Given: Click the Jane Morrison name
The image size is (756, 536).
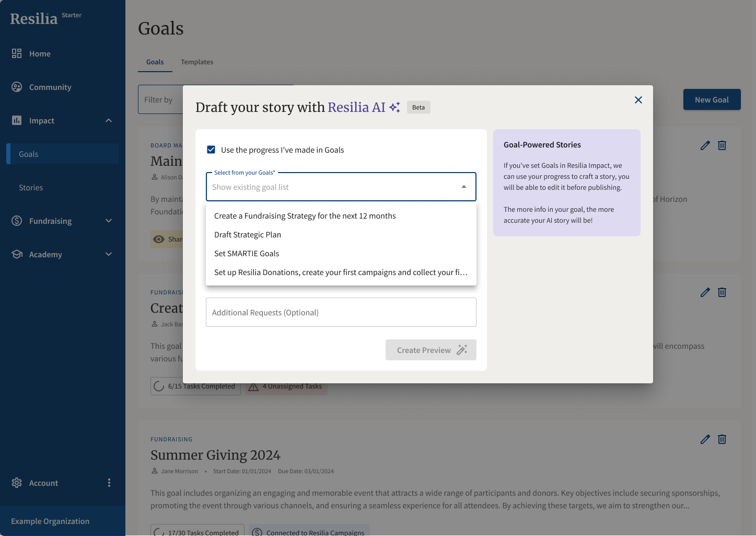Looking at the screenshot, I should (180, 471).
